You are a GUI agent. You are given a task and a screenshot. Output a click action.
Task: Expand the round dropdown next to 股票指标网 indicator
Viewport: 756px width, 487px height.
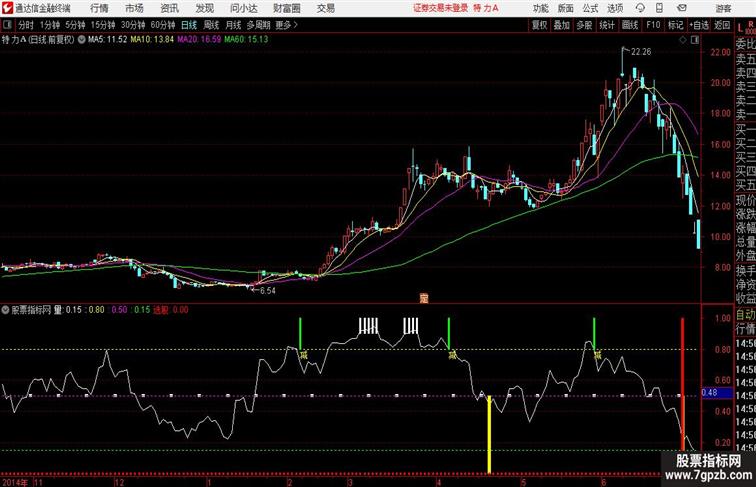tap(5, 310)
